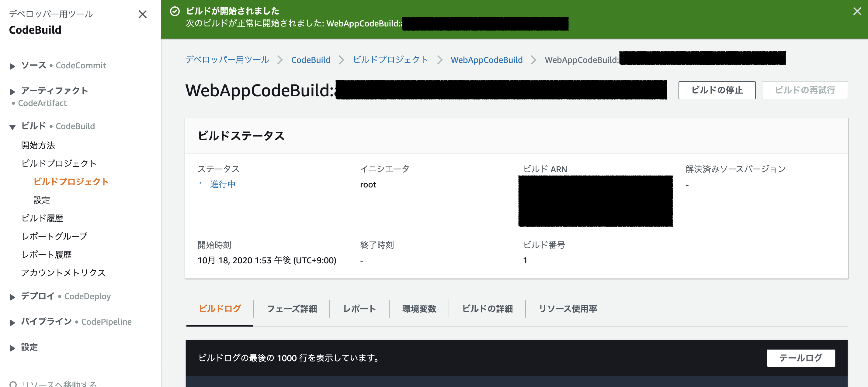Expand the アーティファクト CodeArtifact section
This screenshot has width=868, height=387.
pos(12,91)
